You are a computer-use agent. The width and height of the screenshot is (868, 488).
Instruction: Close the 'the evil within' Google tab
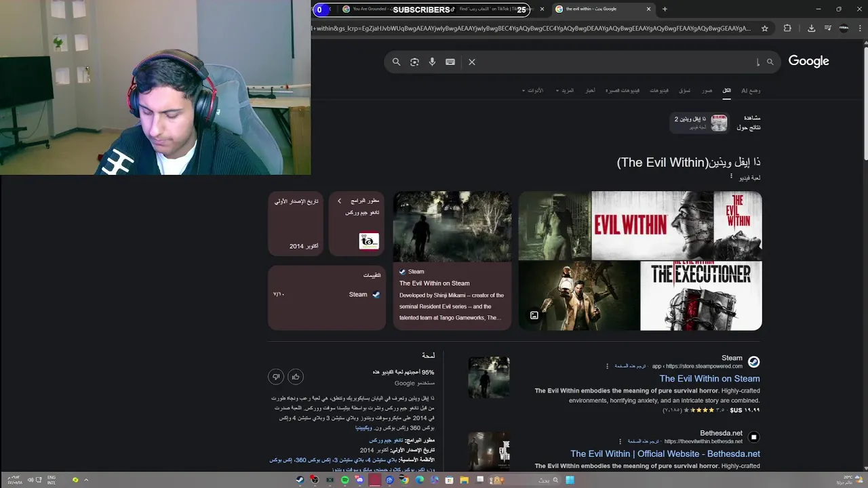click(x=648, y=9)
